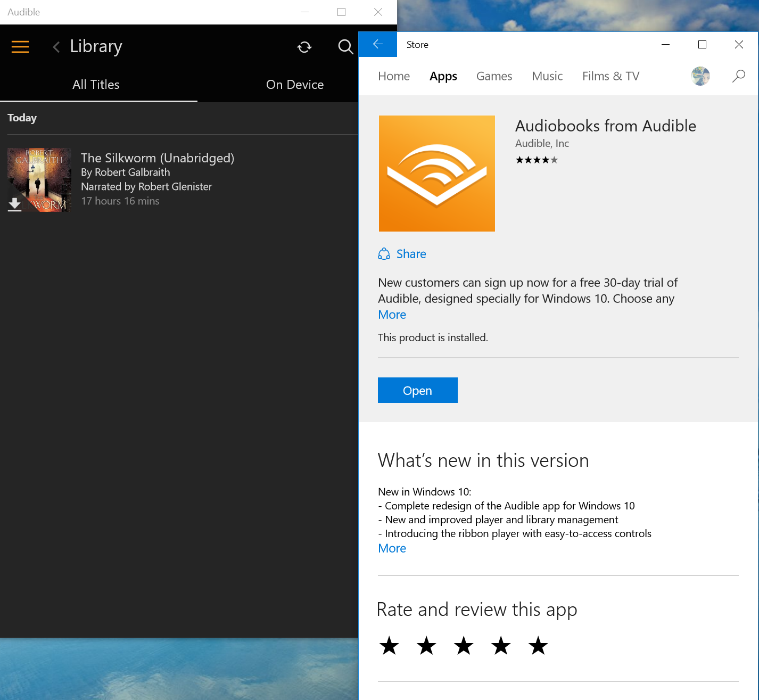Screen dimensions: 759x700
Task: Navigate back using the Audible back chevron
Action: [55, 47]
